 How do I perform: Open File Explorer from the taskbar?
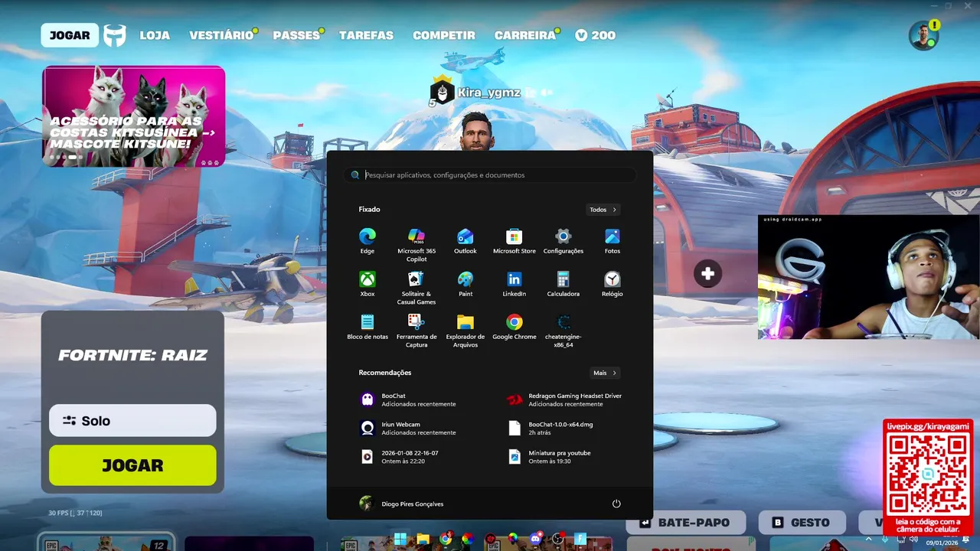point(423,539)
